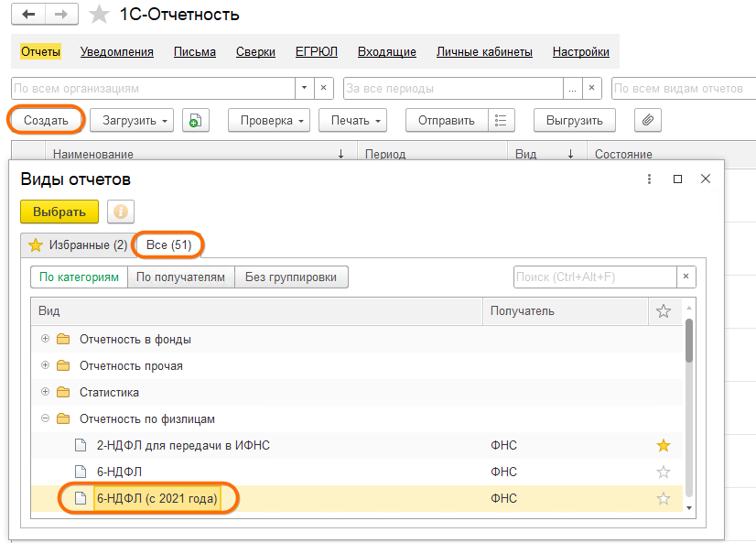Clear the organization filter with the x

[323, 88]
